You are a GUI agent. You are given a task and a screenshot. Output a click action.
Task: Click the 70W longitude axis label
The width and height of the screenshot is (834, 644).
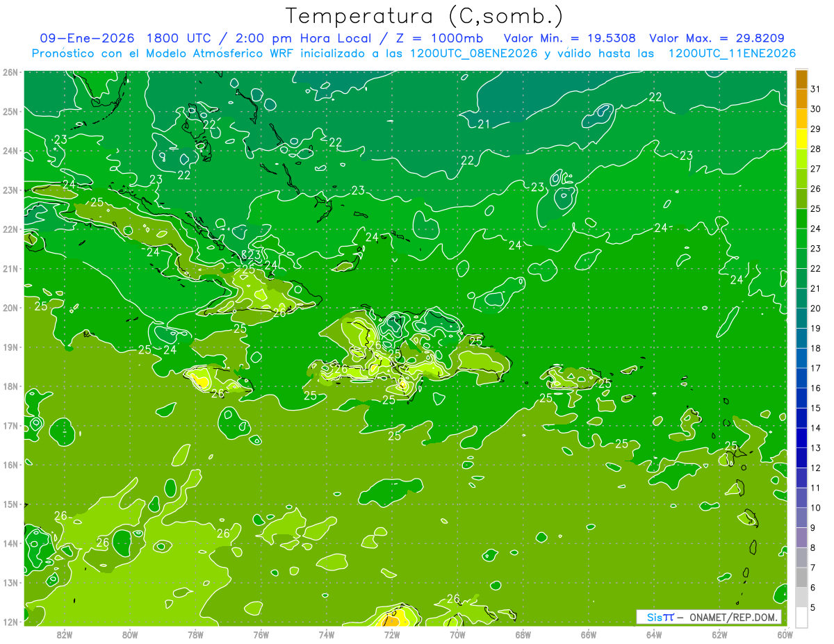(457, 634)
